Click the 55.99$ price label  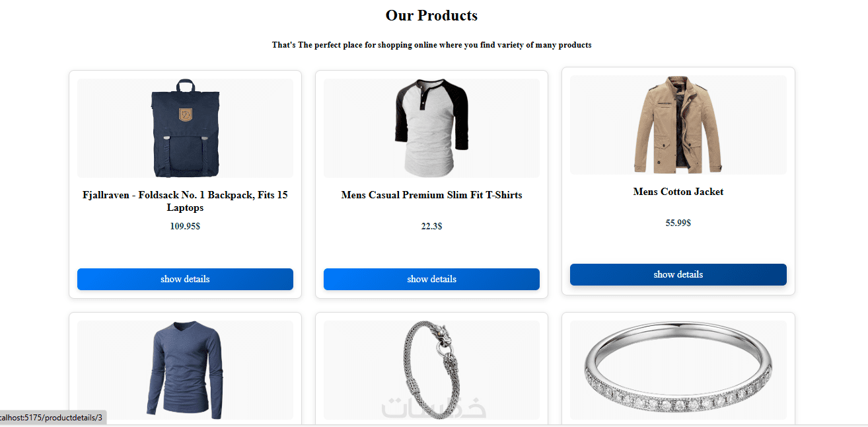tap(678, 223)
